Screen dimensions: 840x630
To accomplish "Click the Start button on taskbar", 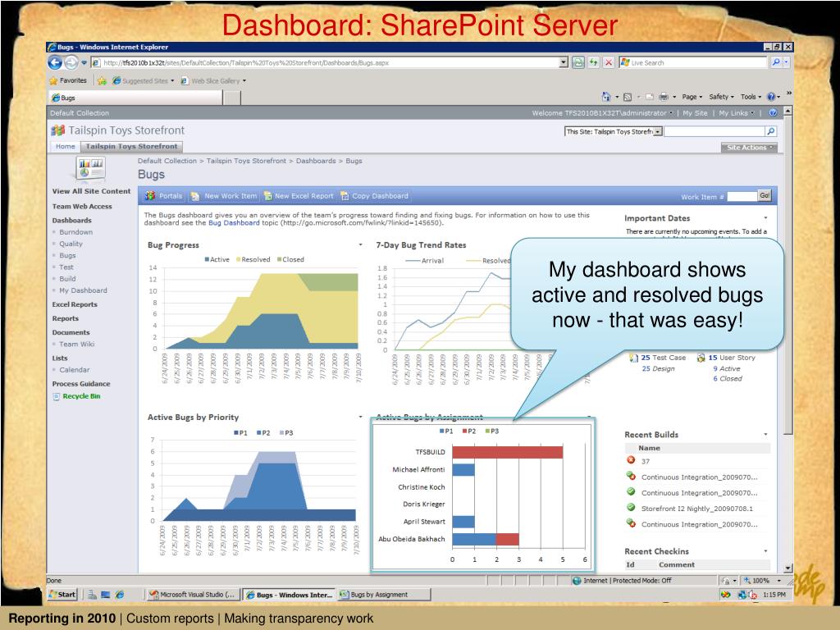I will pos(62,595).
